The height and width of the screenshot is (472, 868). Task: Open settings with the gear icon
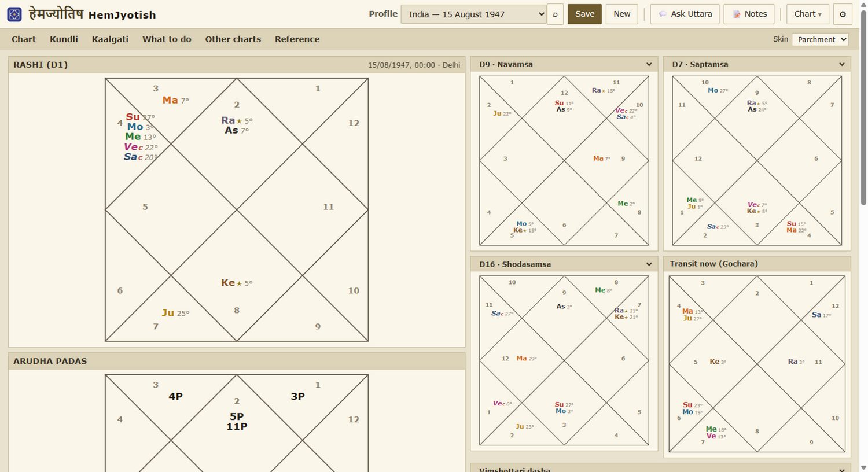[843, 14]
